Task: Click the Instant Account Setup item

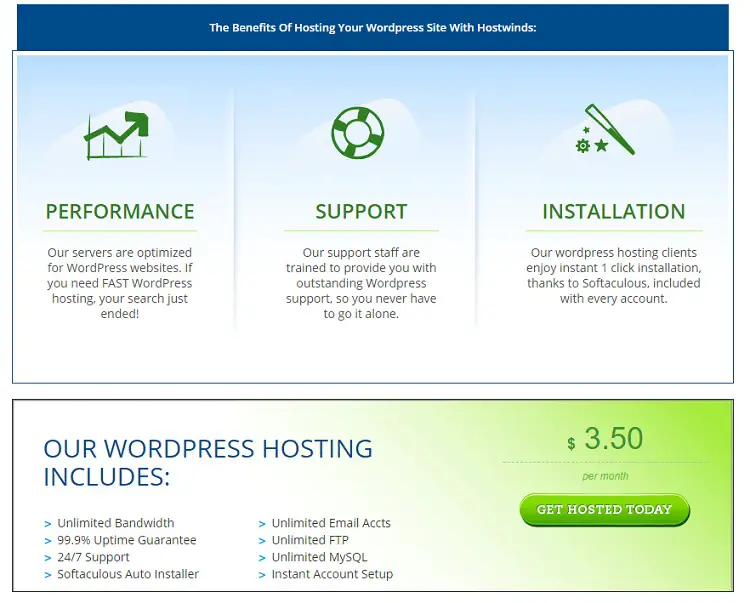Action: click(332, 574)
